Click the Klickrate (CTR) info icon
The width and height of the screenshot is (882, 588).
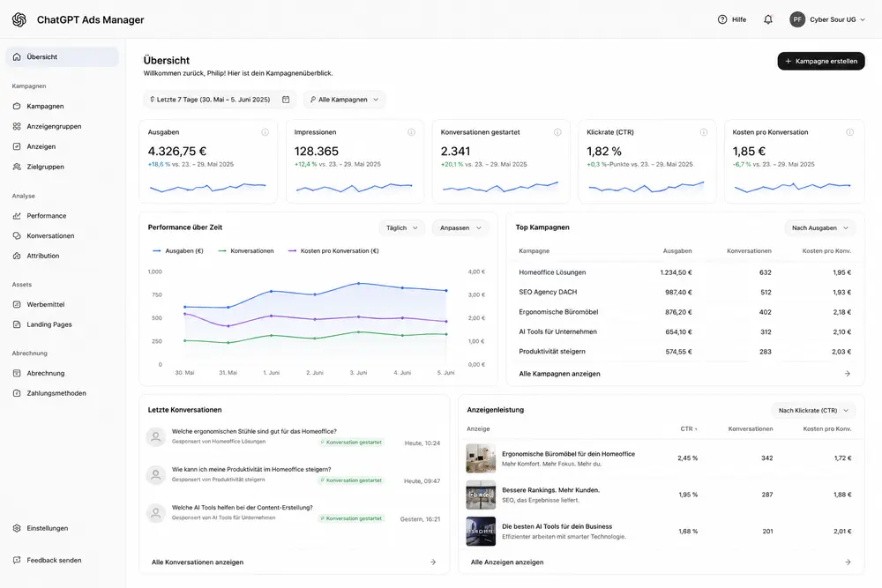(703, 132)
